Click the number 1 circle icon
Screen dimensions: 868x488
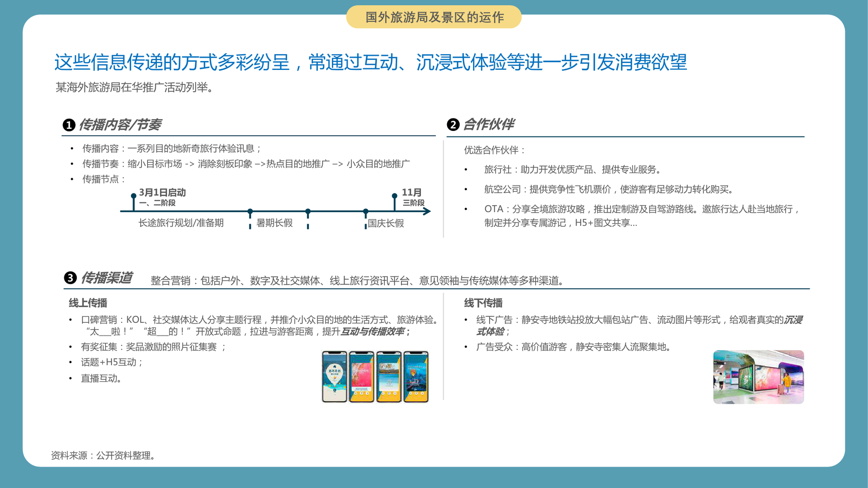pyautogui.click(x=69, y=125)
